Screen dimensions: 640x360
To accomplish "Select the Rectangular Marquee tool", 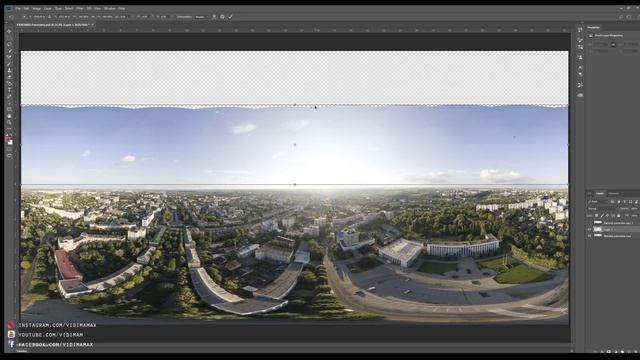I will (10, 38).
